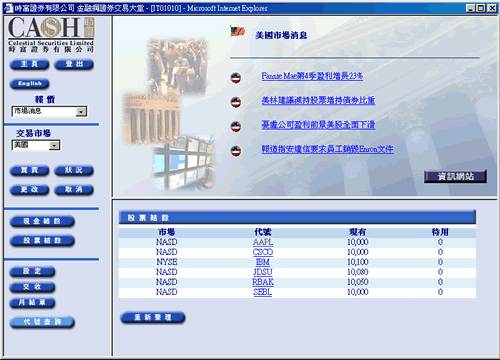Viewport: 500px width, 360px height.
Task: Open the 代號查詢 symbol lookup button
Action: click(42, 322)
